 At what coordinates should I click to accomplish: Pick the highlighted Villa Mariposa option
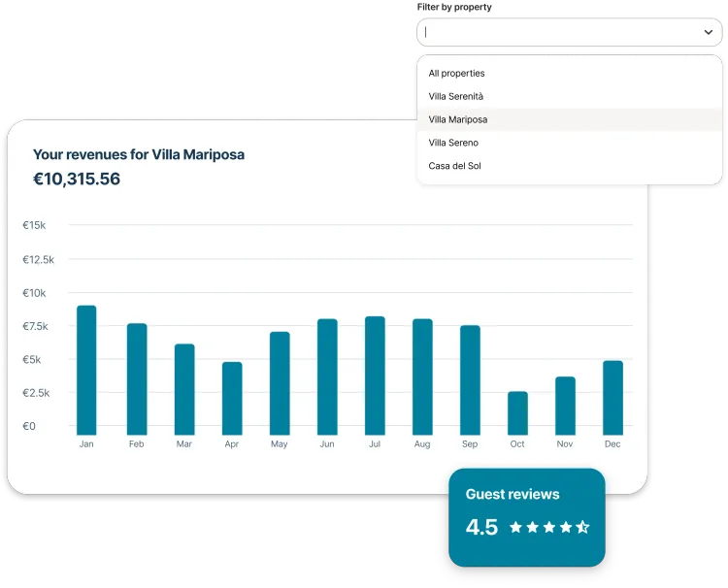click(569, 119)
